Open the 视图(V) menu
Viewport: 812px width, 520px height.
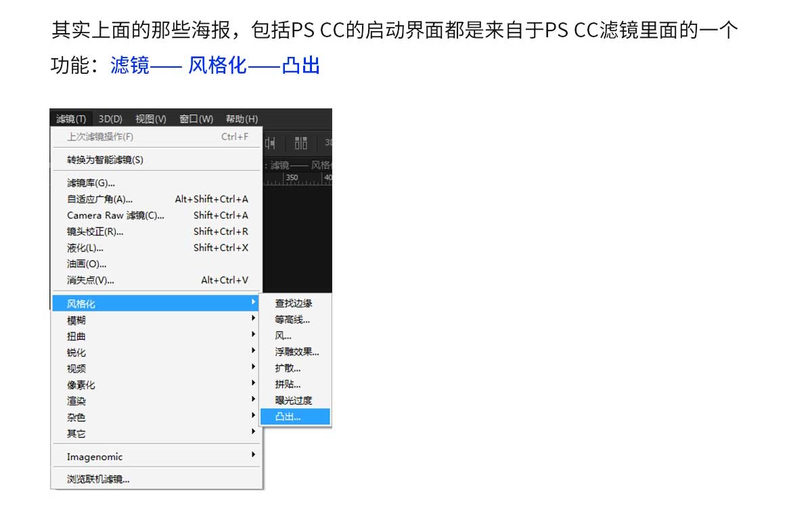pos(150,118)
